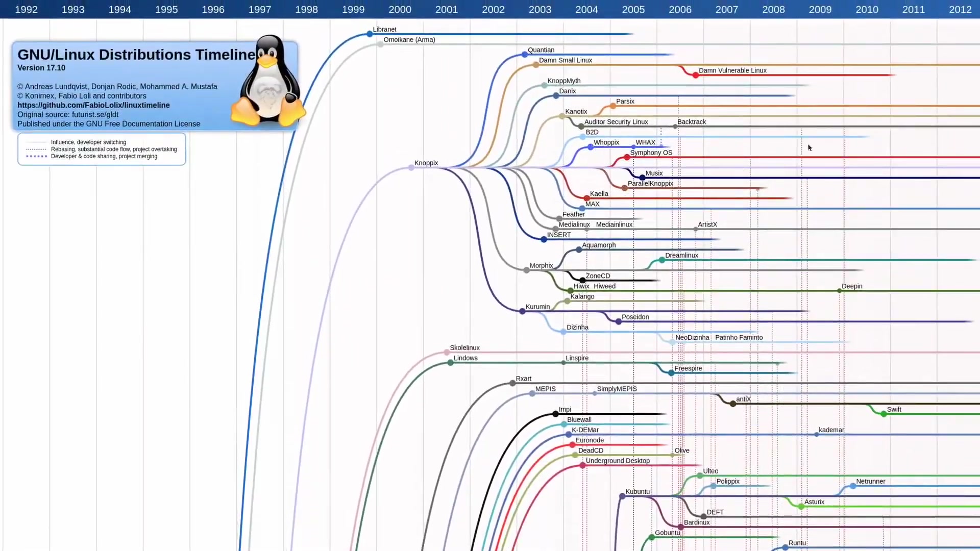
Task: Click the Poseidon label
Action: click(635, 317)
